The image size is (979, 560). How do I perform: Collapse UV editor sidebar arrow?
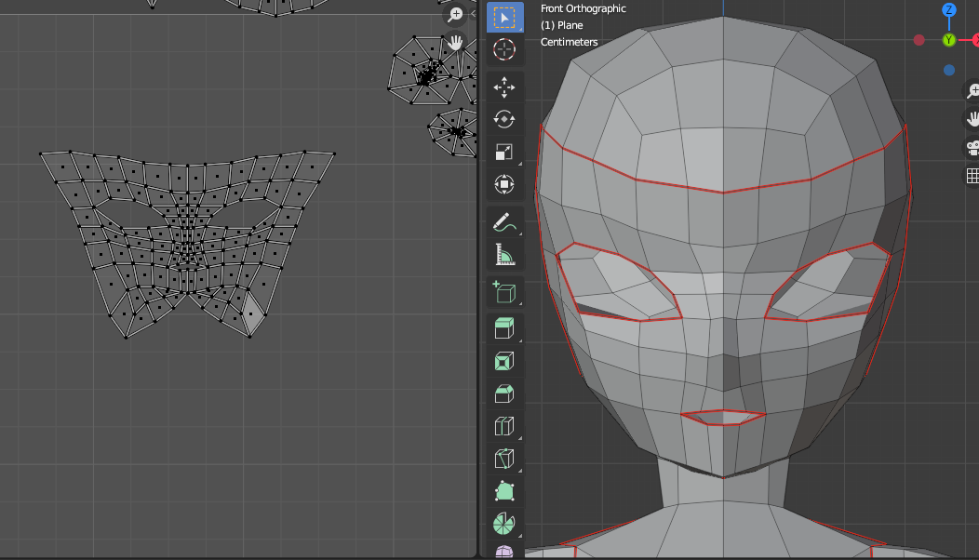[x=473, y=13]
